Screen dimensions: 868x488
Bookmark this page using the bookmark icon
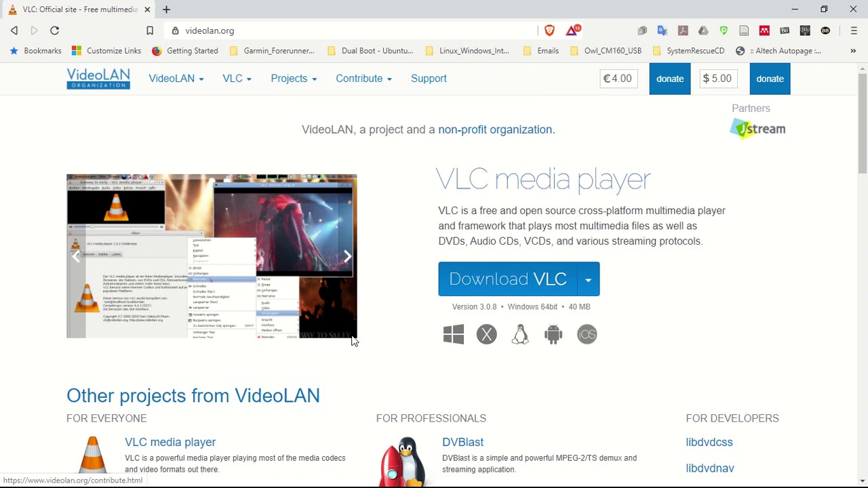tap(150, 30)
